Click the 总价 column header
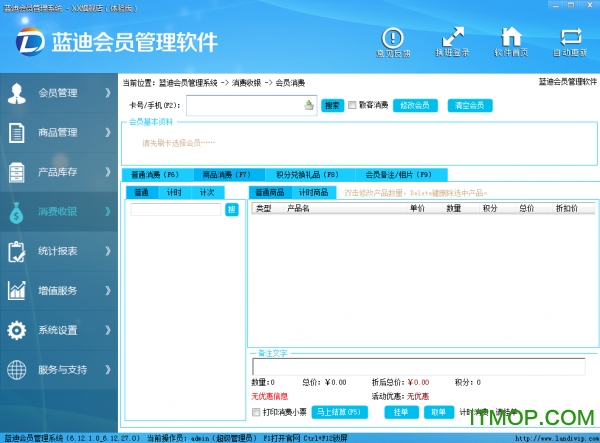 click(534, 208)
